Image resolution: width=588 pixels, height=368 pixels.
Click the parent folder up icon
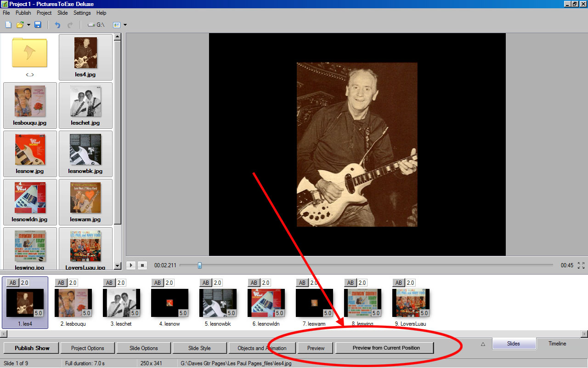[30, 53]
